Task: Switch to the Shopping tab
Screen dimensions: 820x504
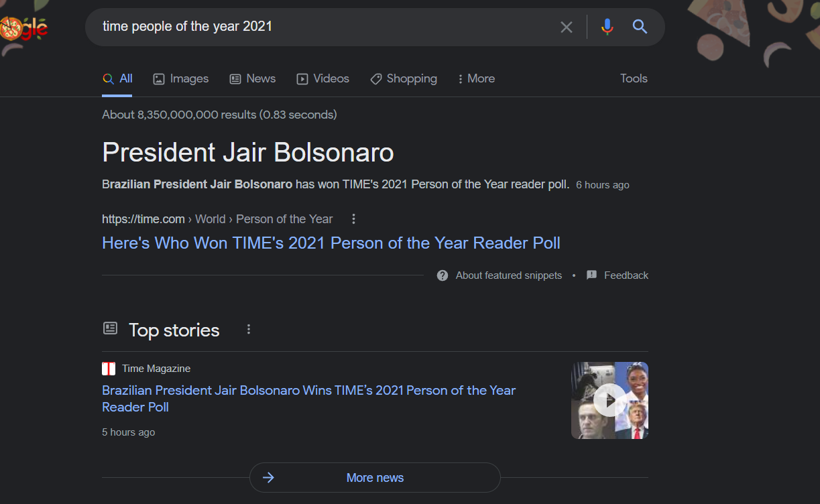Action: point(404,78)
